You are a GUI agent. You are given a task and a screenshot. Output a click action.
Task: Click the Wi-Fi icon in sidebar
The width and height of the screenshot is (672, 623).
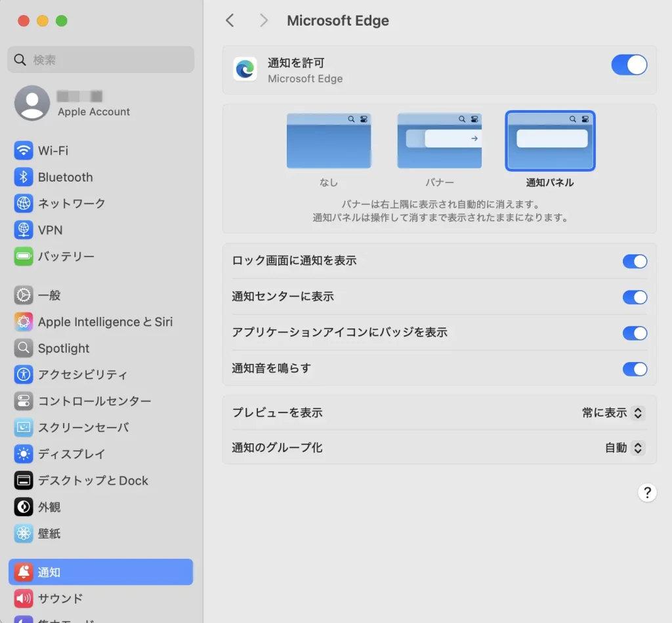pyautogui.click(x=24, y=151)
